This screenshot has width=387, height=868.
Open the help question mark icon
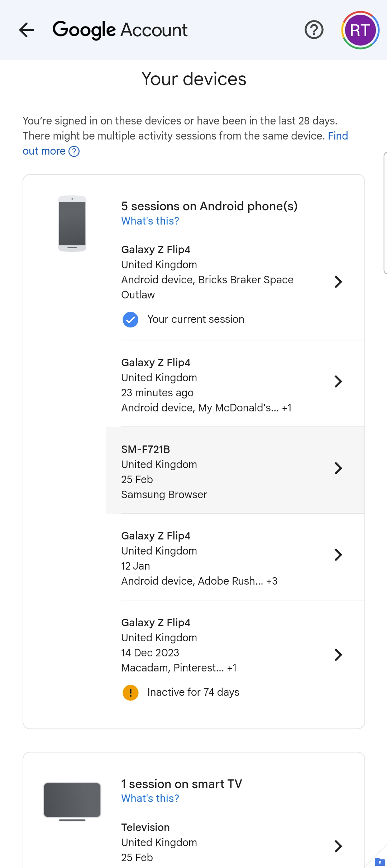tap(314, 30)
